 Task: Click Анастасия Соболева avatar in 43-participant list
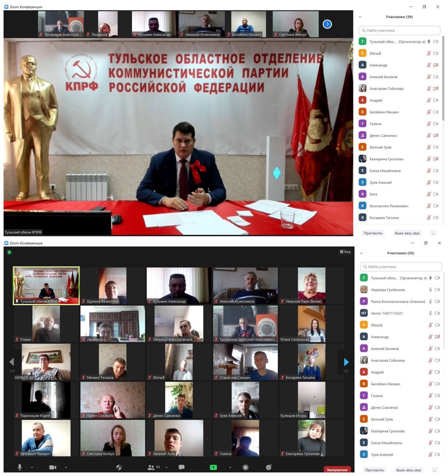[364, 360]
